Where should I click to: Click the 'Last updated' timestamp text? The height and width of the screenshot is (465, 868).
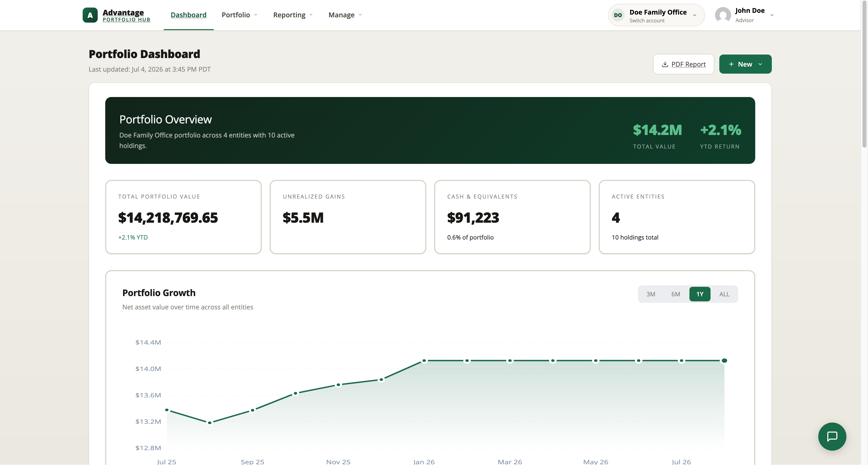pos(150,69)
